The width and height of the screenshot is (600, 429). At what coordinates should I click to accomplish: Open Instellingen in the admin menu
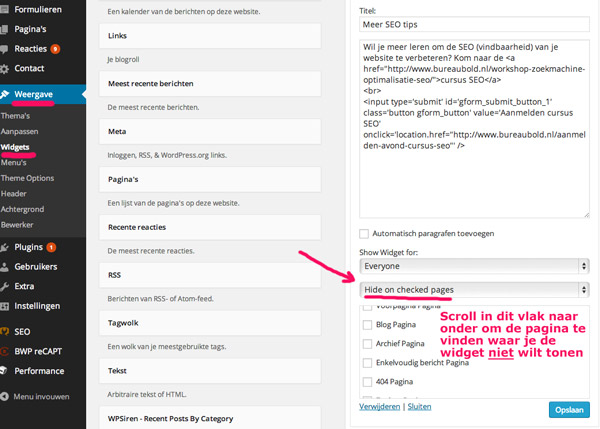coord(37,306)
